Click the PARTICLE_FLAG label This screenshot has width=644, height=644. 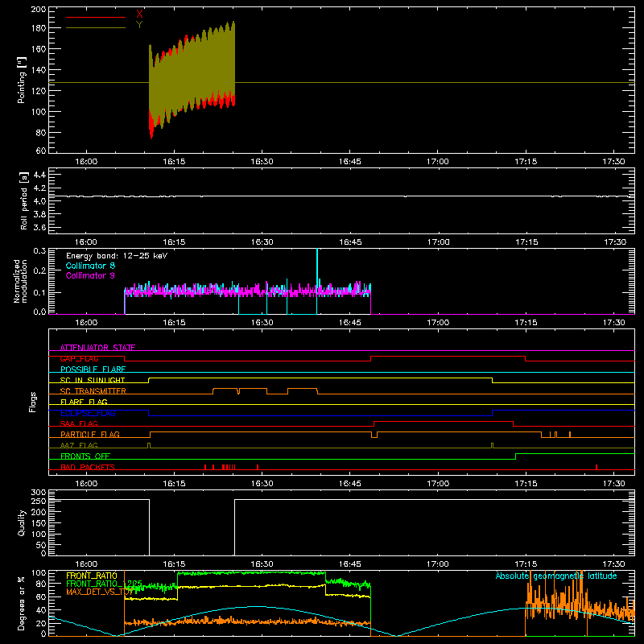click(90, 434)
